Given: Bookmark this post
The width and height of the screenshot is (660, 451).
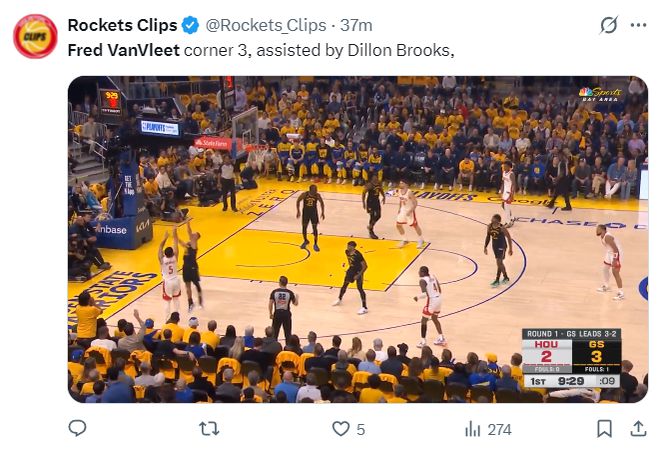Looking at the screenshot, I should coord(604,429).
